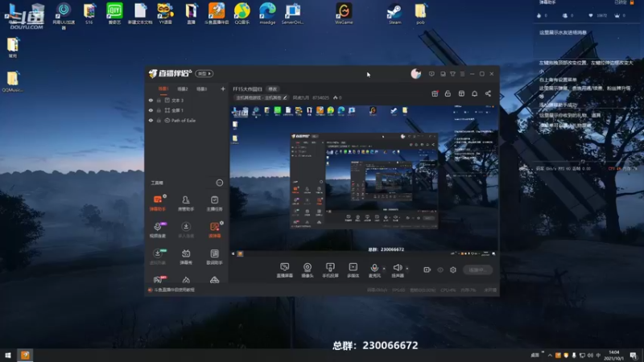Viewport: 644px width, 362px height.
Task: Click the unlock padlock icon in room header
Action: pyautogui.click(x=448, y=93)
